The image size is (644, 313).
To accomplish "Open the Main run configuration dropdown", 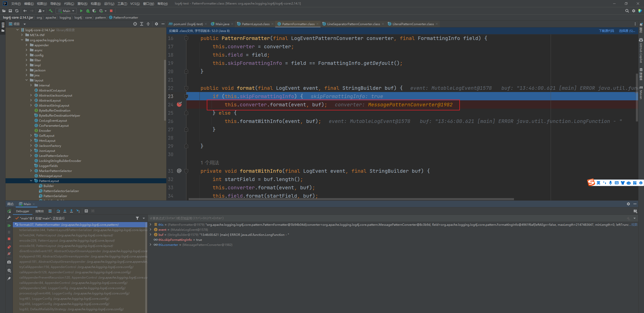I will pos(66,11).
